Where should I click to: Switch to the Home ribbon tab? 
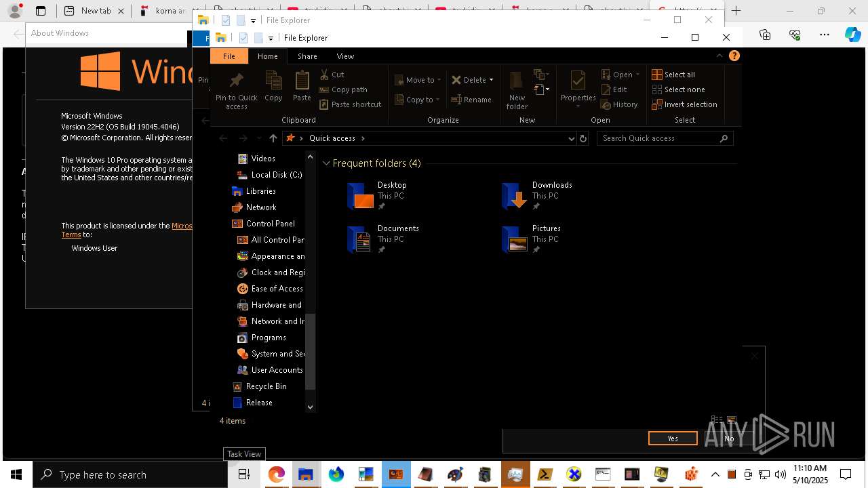267,56
